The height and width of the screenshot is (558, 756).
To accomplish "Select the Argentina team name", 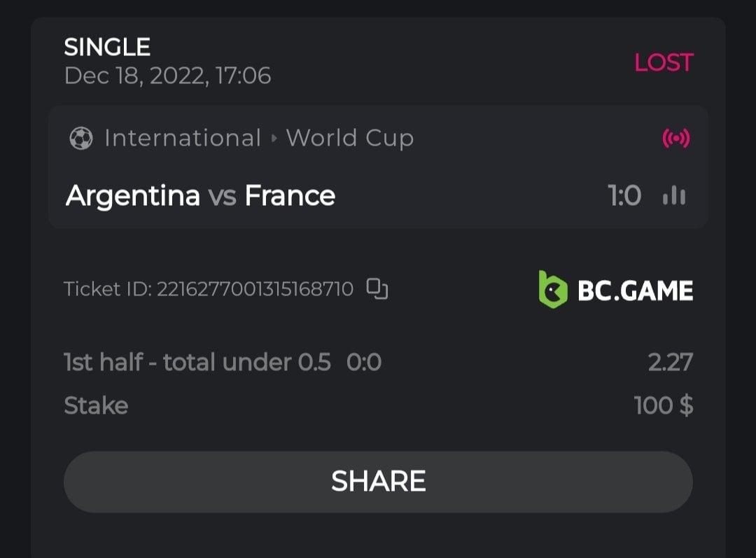I will click(133, 196).
